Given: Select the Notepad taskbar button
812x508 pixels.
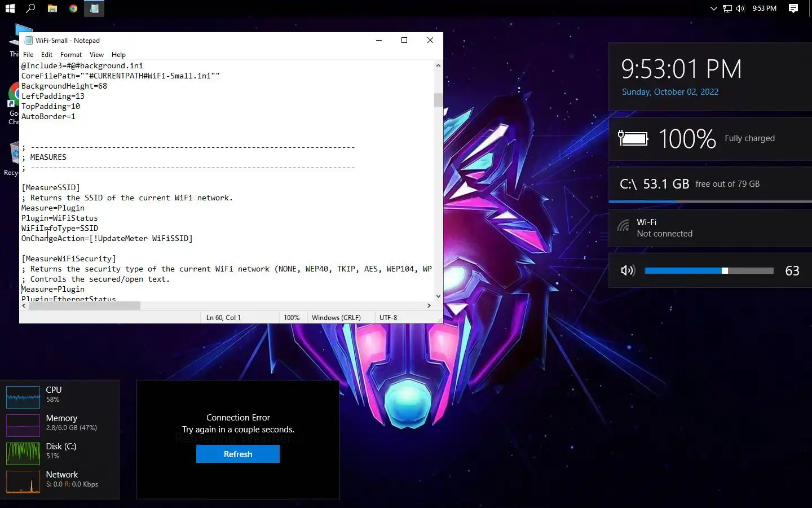Looking at the screenshot, I should click(x=94, y=8).
